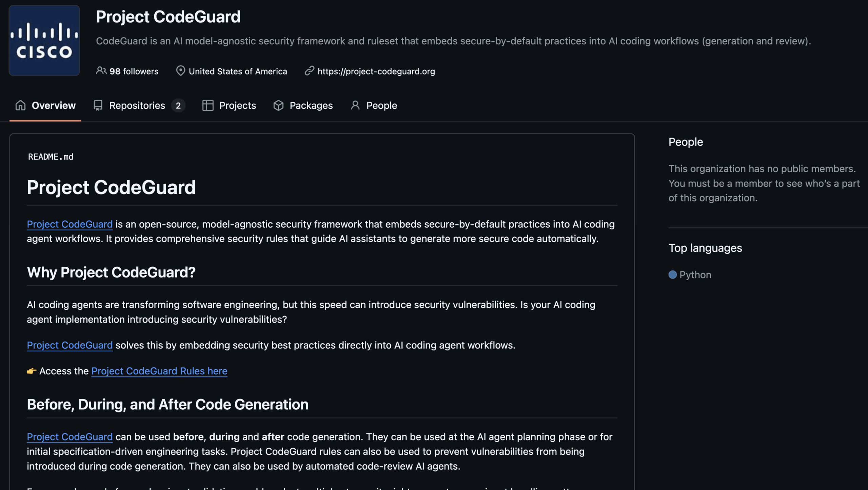Click the README.md file header

click(51, 157)
